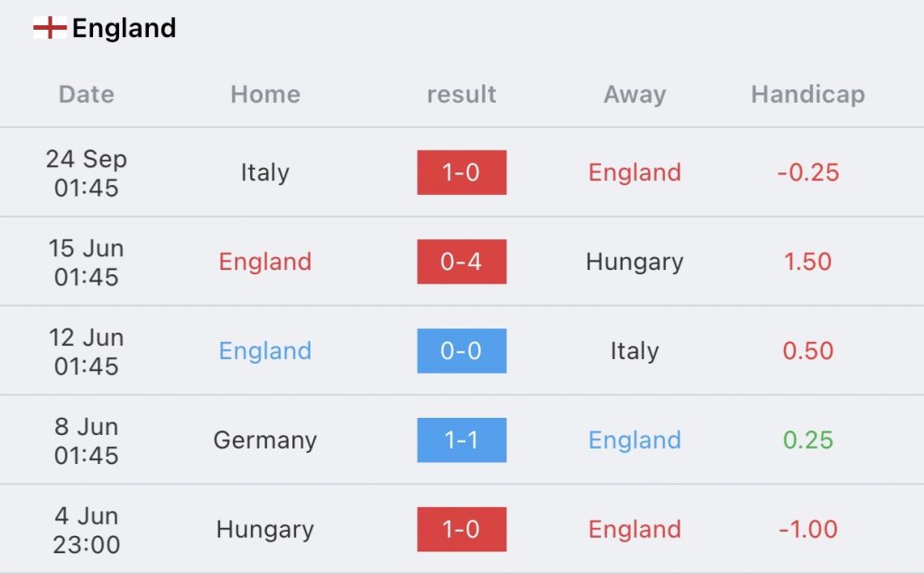Viewport: 924px width, 574px height.
Task: Click the -1.00 handicap value
Action: tap(808, 529)
